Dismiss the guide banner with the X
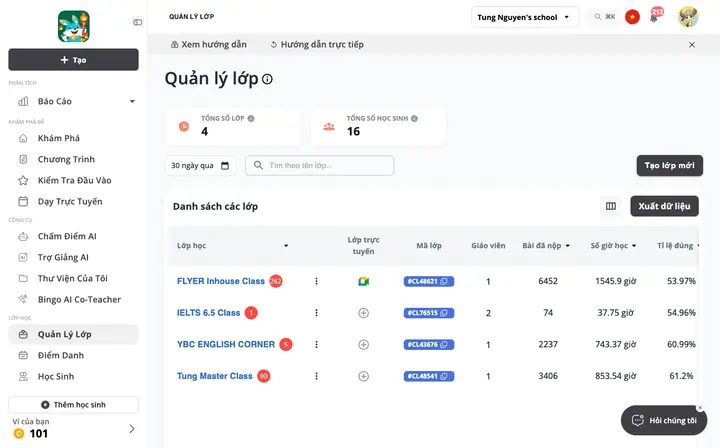The width and height of the screenshot is (720, 448). pos(692,45)
